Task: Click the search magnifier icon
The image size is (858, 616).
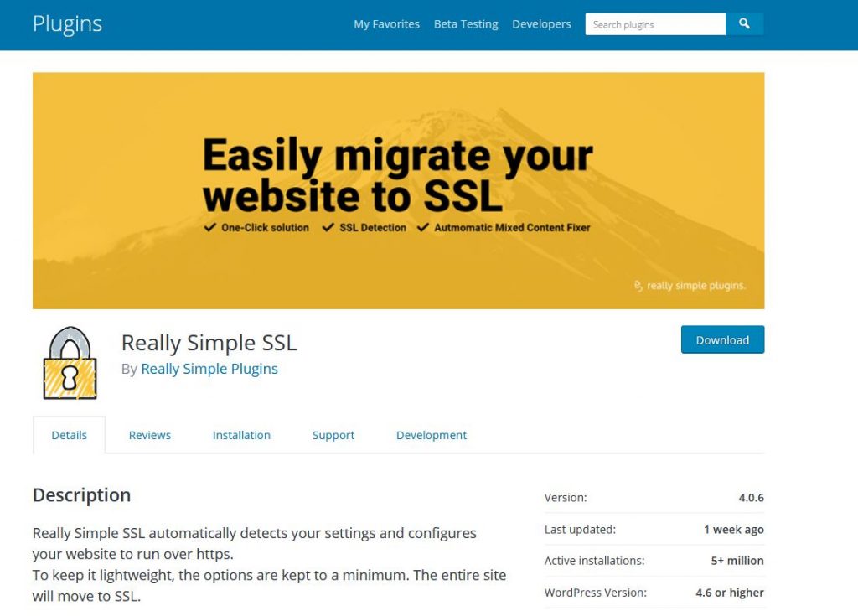Action: coord(744,23)
